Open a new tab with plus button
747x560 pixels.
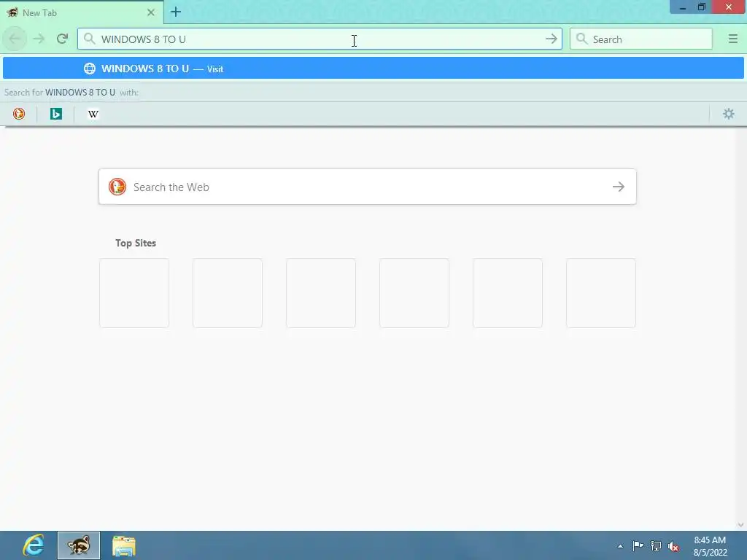(176, 12)
